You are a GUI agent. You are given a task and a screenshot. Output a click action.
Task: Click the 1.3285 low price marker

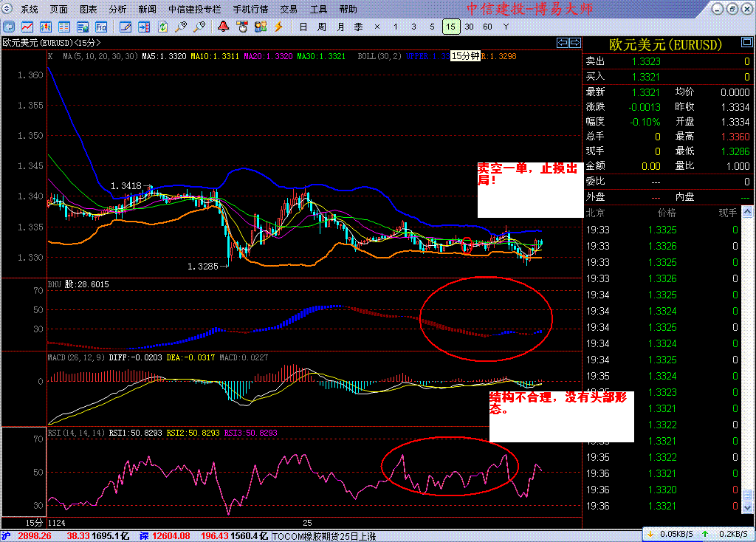pyautogui.click(x=202, y=266)
